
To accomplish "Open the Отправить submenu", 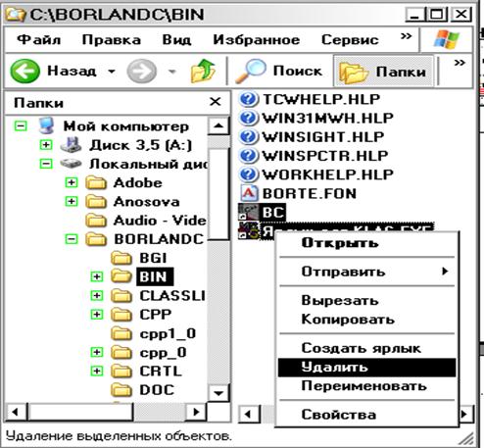I will [x=366, y=272].
